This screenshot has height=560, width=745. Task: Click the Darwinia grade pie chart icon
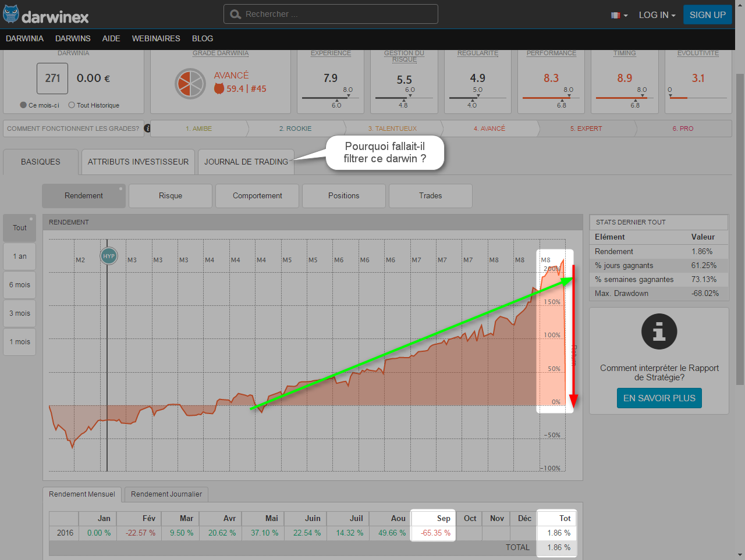[190, 83]
